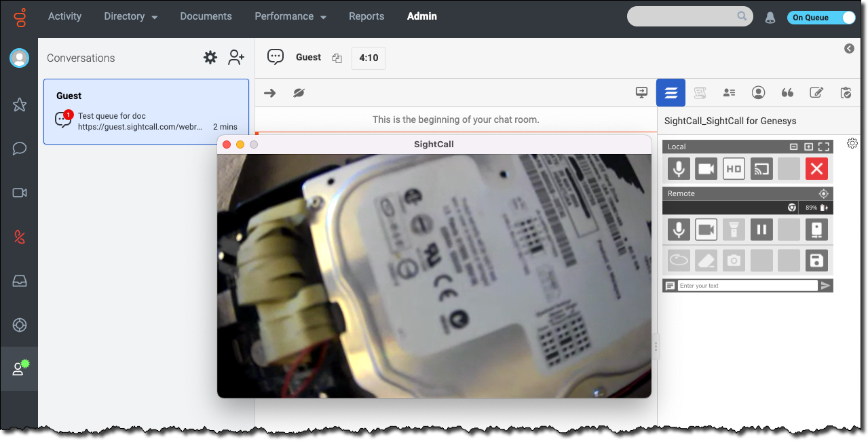Open Conversations settings gear
This screenshot has height=441, width=868.
coord(210,58)
